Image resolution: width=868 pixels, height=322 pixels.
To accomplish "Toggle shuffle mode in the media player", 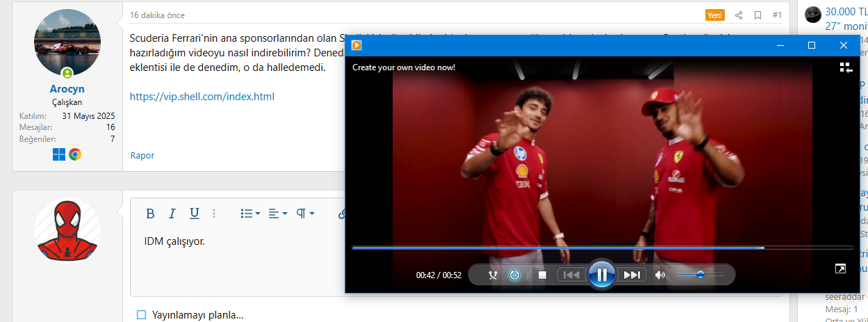I will [493, 275].
